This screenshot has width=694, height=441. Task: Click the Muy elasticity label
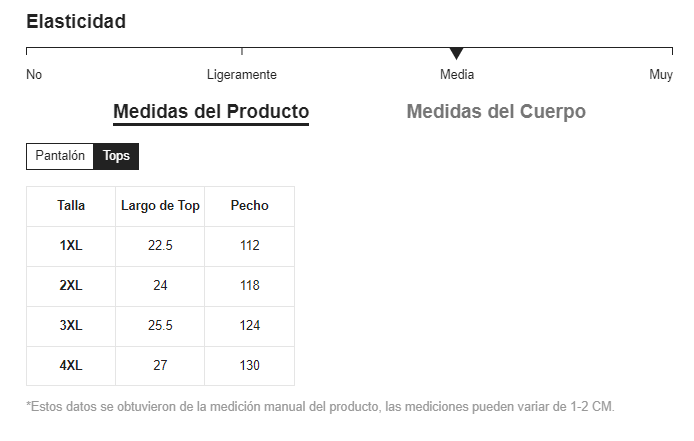click(661, 75)
